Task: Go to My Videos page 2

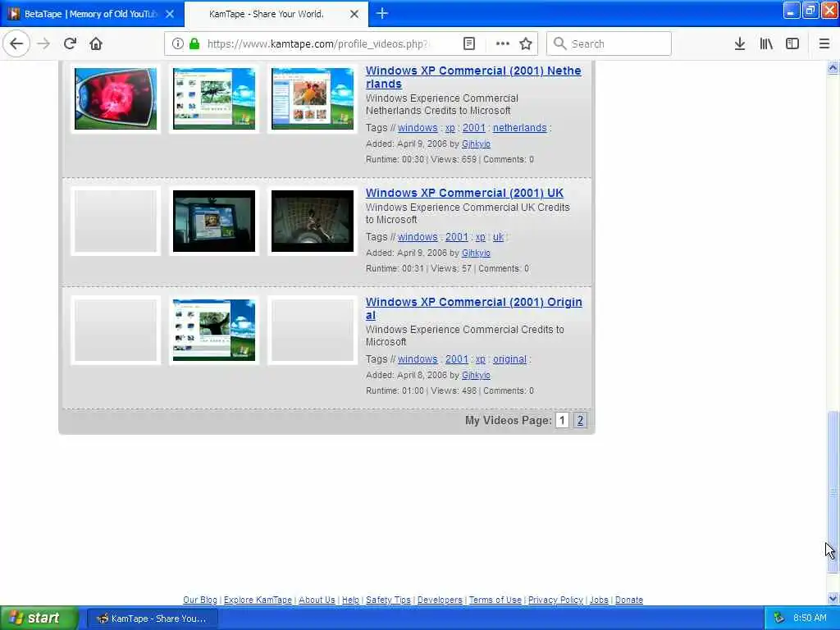Action: [x=580, y=421]
